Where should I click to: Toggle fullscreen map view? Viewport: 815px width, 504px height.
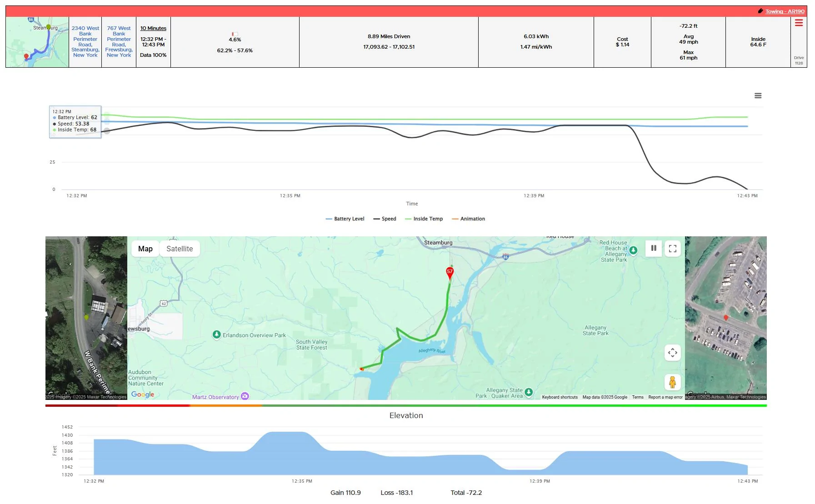pos(673,249)
